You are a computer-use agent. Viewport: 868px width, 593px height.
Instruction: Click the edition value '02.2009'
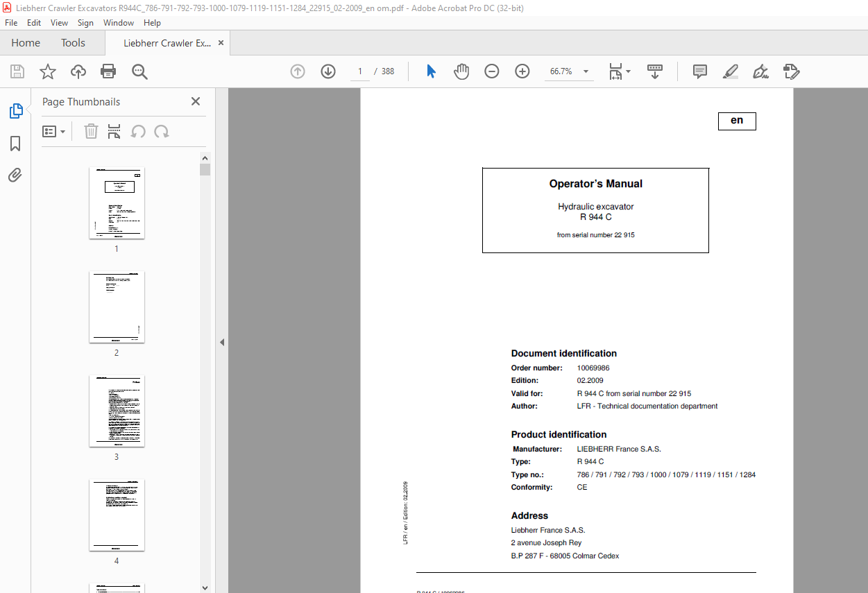click(x=590, y=381)
